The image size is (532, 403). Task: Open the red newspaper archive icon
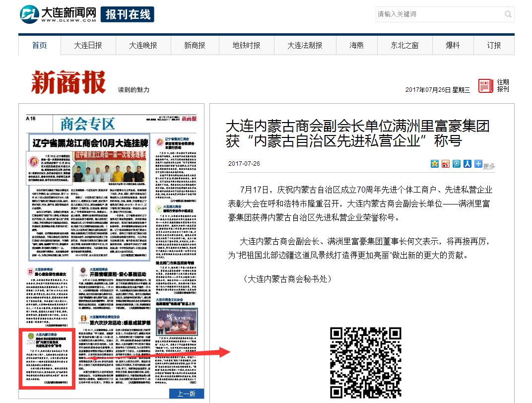(485, 85)
